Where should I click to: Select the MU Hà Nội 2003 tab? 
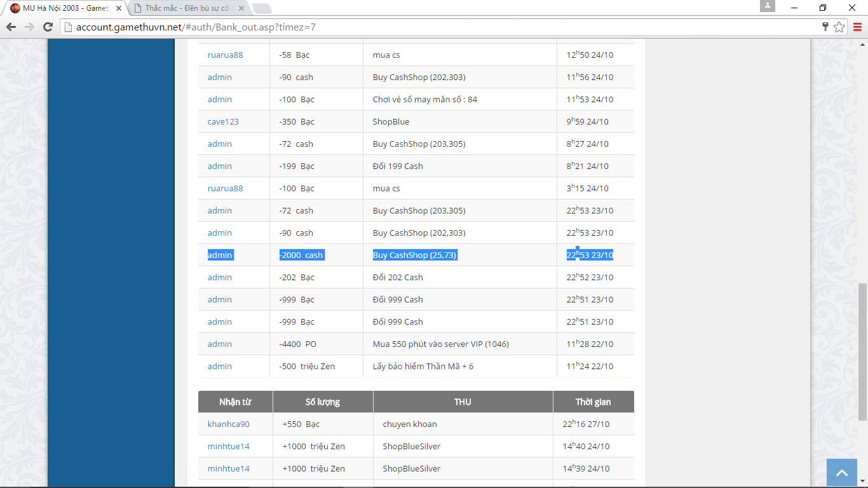click(x=64, y=8)
